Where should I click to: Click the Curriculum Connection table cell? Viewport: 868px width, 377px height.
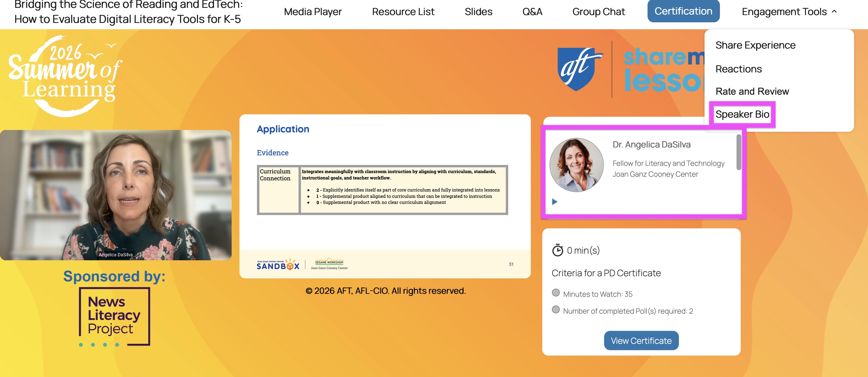click(x=278, y=190)
